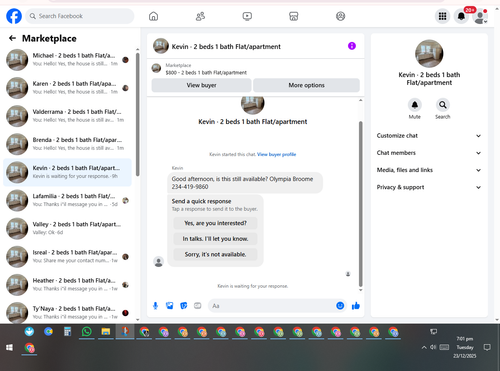The image size is (500, 371).
Task: Open the Friends icon in top navigation
Action: click(200, 16)
